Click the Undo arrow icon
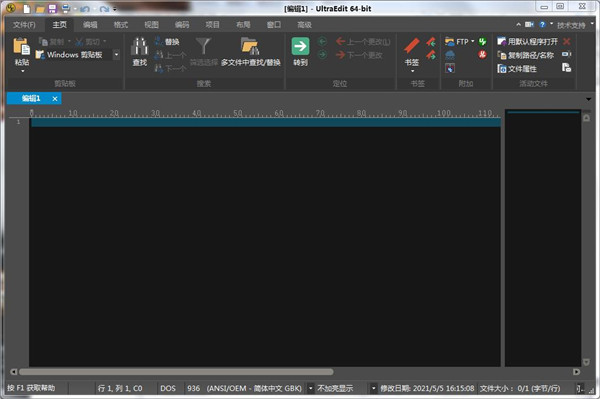This screenshot has width=600, height=399. tap(85, 9)
